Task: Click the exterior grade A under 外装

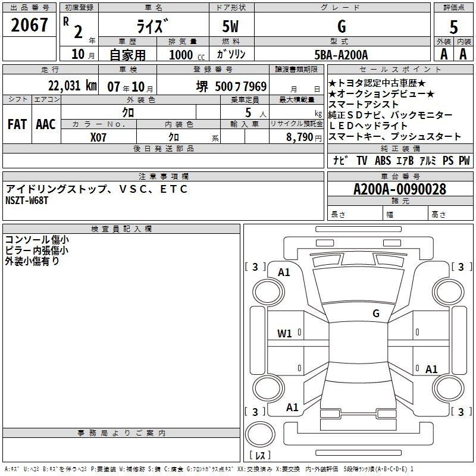Action: (444, 54)
